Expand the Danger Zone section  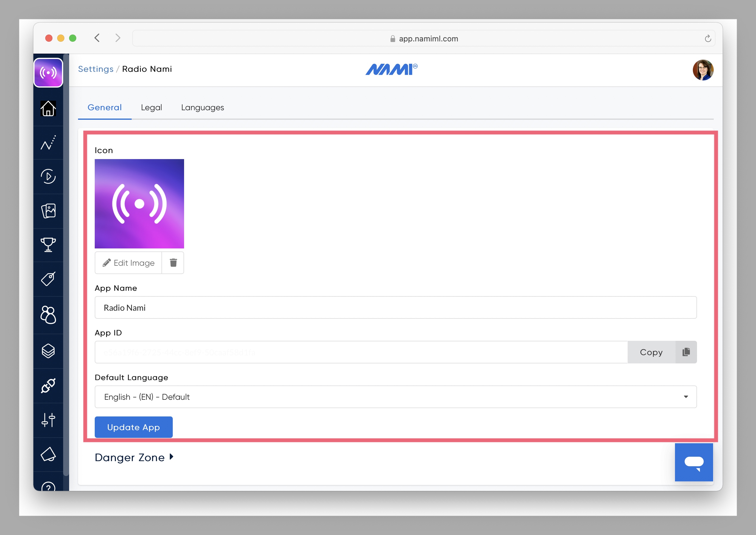(134, 457)
